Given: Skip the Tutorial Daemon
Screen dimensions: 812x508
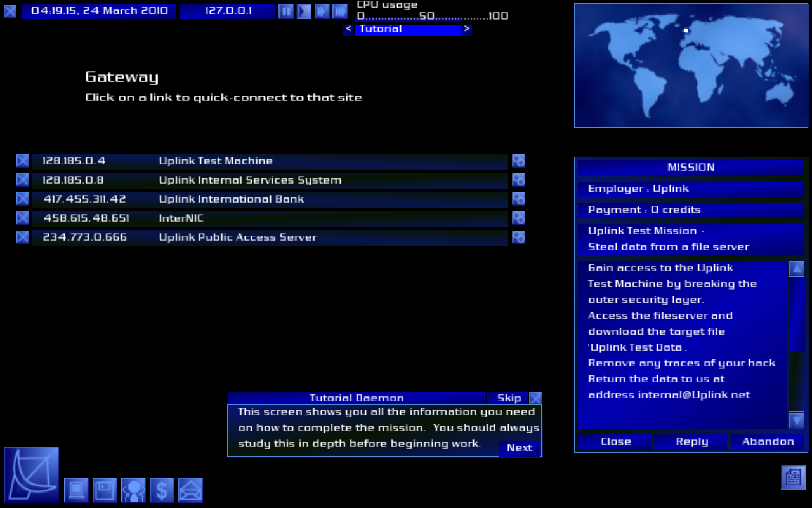Looking at the screenshot, I should (x=509, y=398).
